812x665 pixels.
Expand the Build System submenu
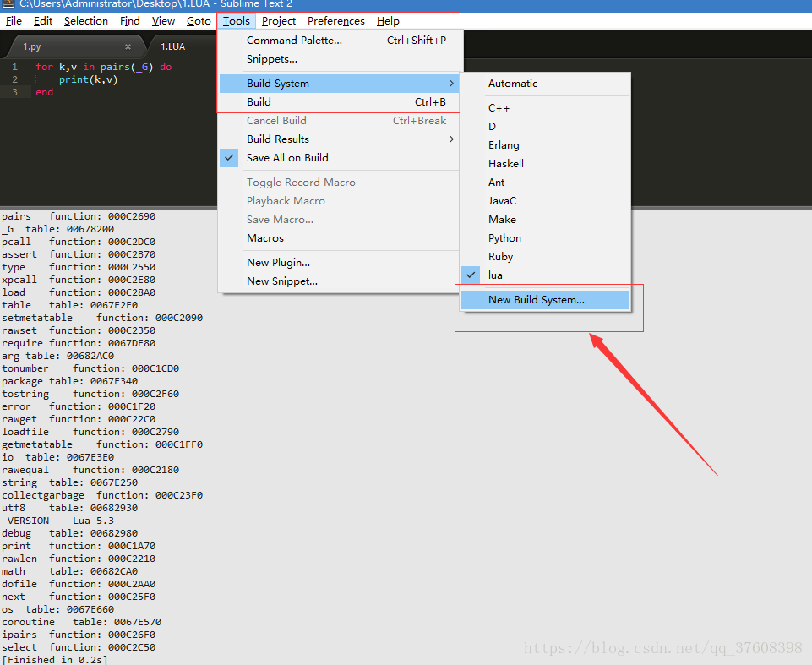click(279, 83)
